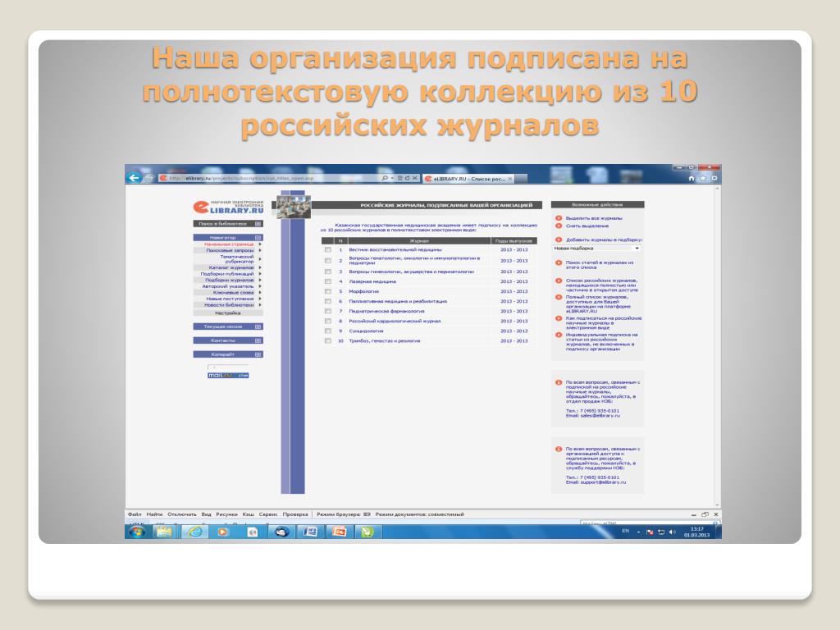The image size is (840, 630).
Task: Check box for 'Морфология'
Action: coord(328,291)
